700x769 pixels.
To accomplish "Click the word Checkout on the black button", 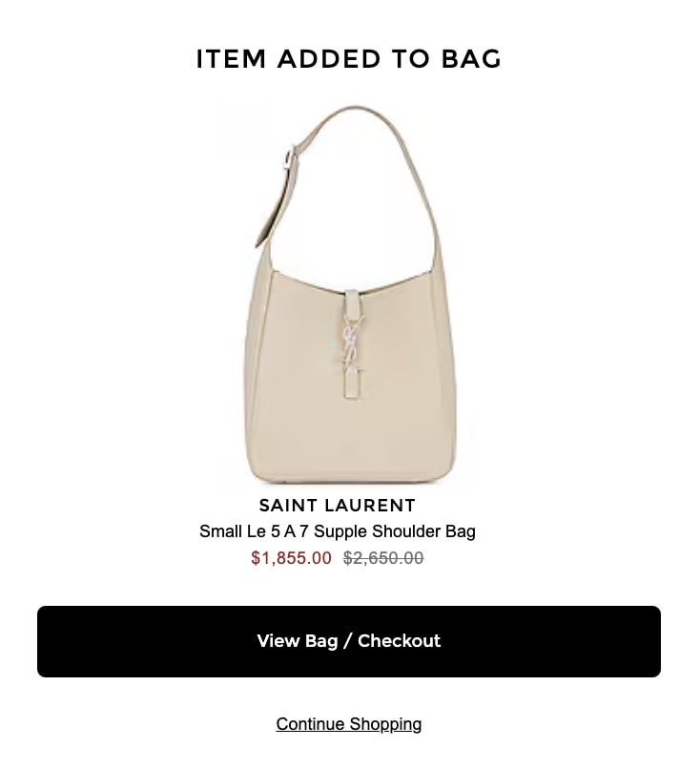I will click(x=399, y=640).
